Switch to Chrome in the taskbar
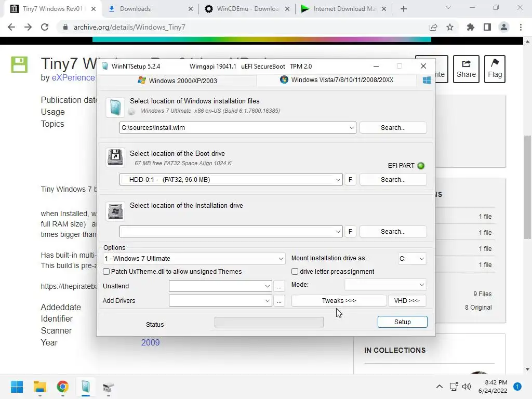The width and height of the screenshot is (532, 399). tap(62, 387)
